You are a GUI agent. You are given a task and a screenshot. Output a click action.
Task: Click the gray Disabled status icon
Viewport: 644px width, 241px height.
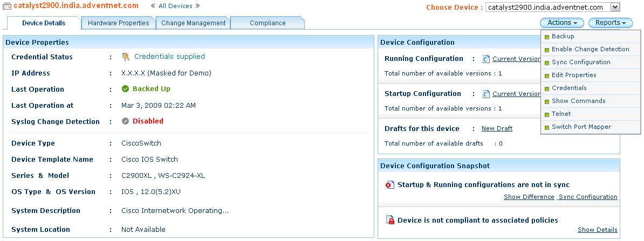click(126, 121)
